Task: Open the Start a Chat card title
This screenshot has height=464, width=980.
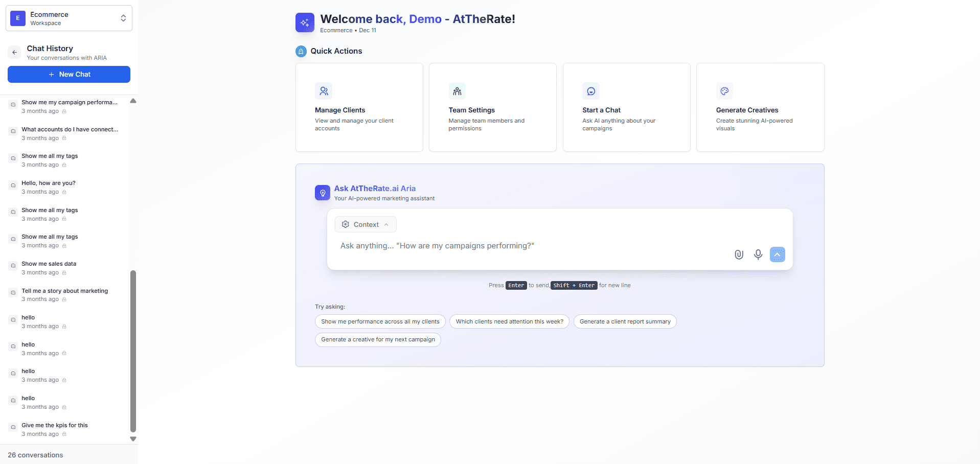Action: pyautogui.click(x=601, y=110)
